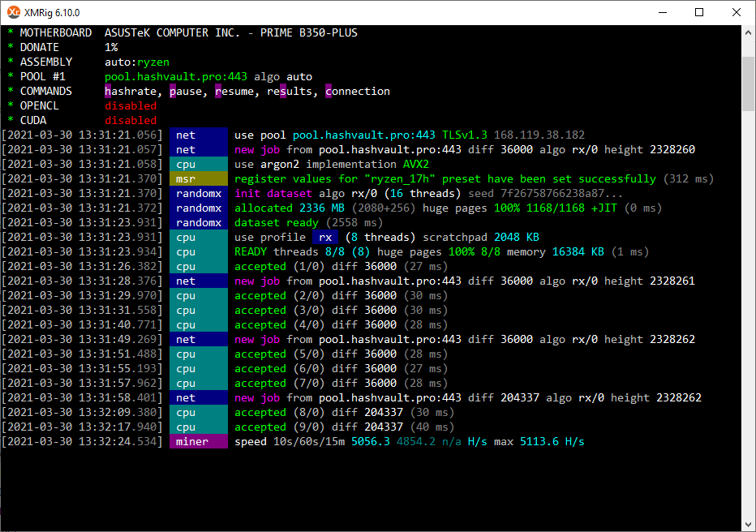The image size is (756, 532).
Task: Click 'dataset ready' text
Action: [277, 223]
